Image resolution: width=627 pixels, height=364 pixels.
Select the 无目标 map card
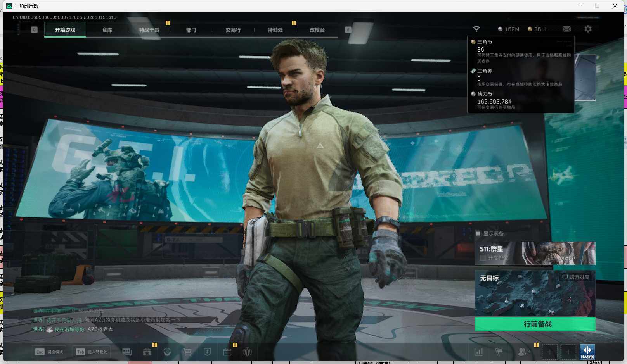click(535, 293)
